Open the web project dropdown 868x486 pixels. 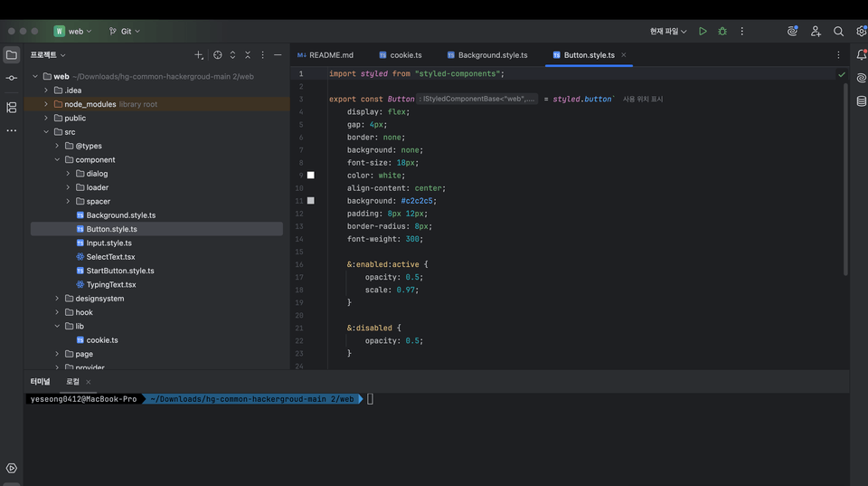coord(72,32)
